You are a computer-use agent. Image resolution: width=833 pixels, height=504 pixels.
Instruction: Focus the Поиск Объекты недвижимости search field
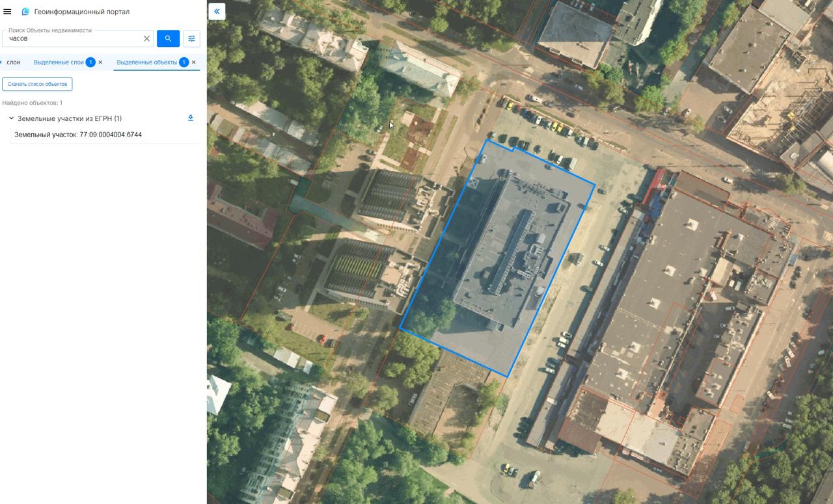coord(72,38)
